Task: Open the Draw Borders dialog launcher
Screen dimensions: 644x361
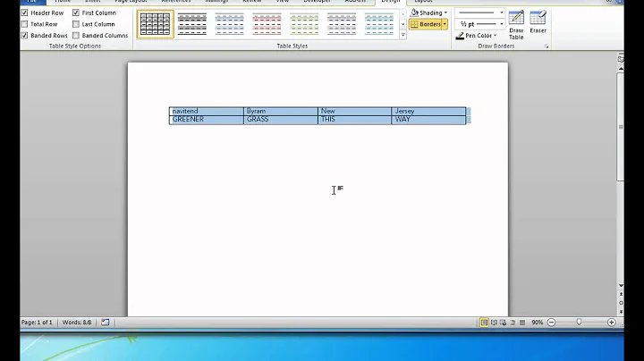Action: point(547,46)
